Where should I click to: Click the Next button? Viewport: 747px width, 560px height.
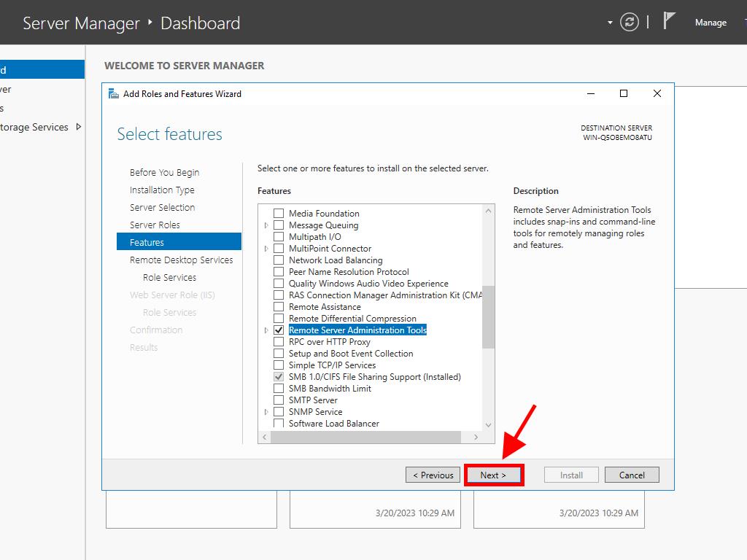click(x=493, y=475)
